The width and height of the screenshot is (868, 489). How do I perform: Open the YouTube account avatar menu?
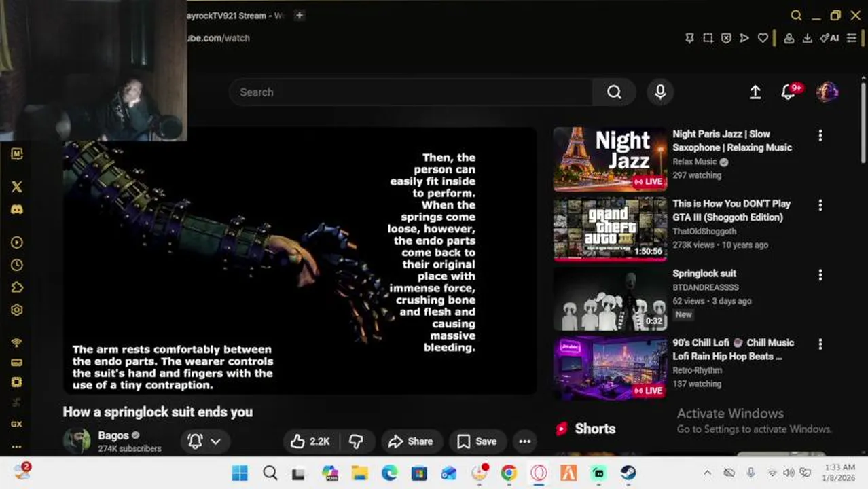click(x=827, y=92)
